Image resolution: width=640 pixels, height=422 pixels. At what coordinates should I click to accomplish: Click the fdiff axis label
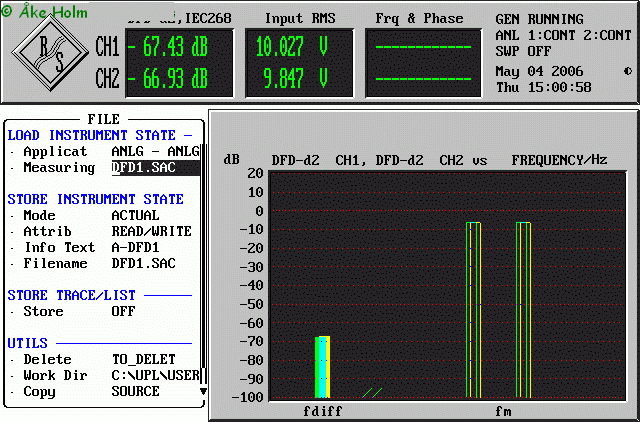click(x=322, y=411)
